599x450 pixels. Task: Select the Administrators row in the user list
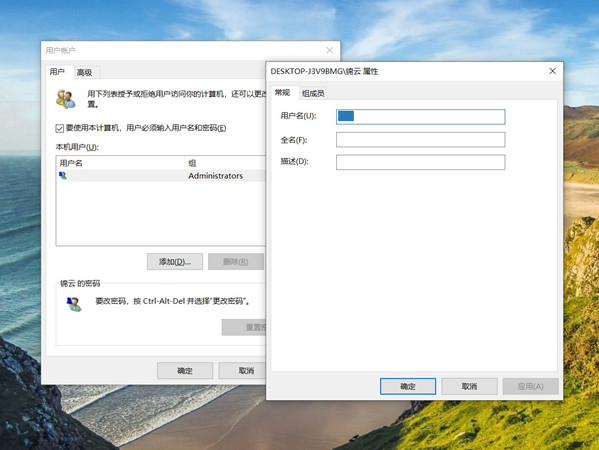160,176
